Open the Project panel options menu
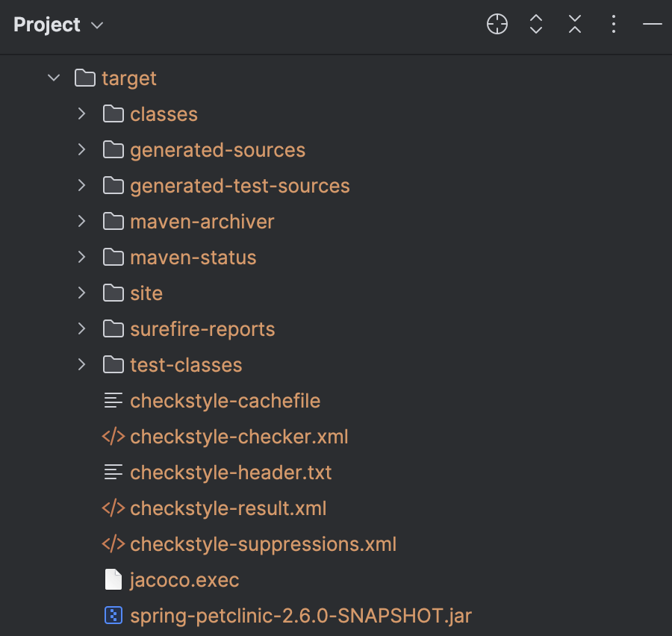The height and width of the screenshot is (636, 672). (x=613, y=25)
